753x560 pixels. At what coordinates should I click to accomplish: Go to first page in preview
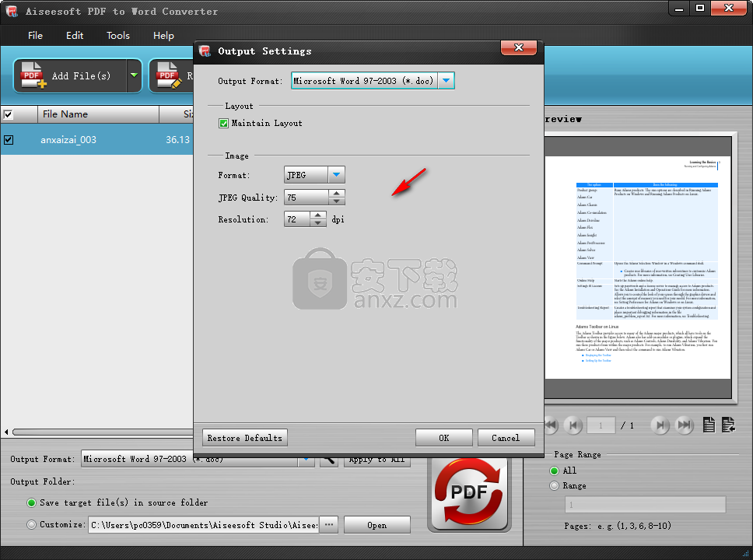tap(552, 425)
